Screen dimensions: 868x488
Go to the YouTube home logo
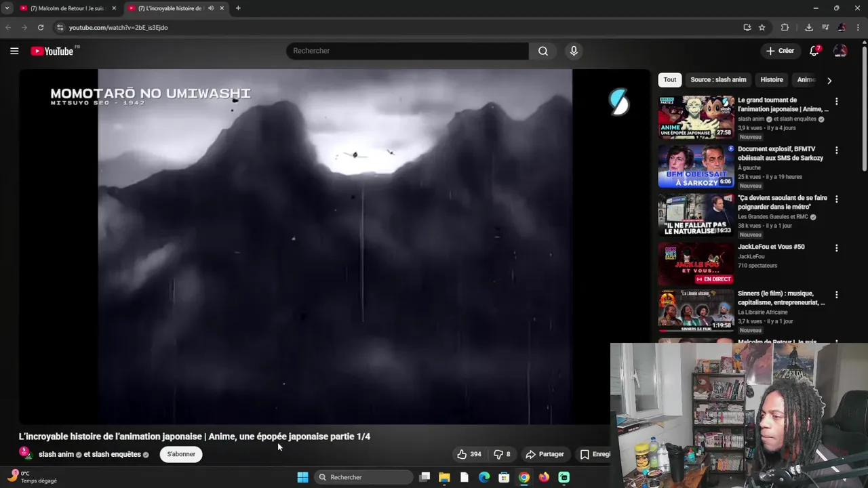52,51
